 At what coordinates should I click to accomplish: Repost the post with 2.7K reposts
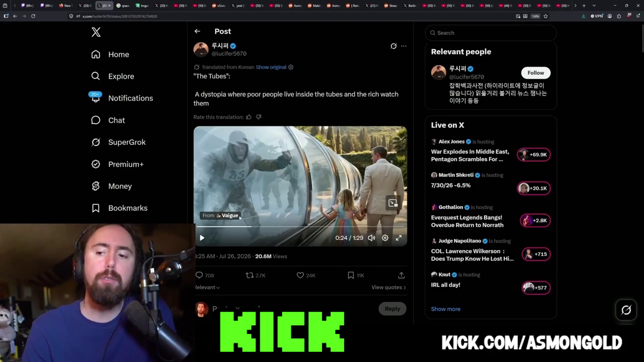click(x=250, y=275)
